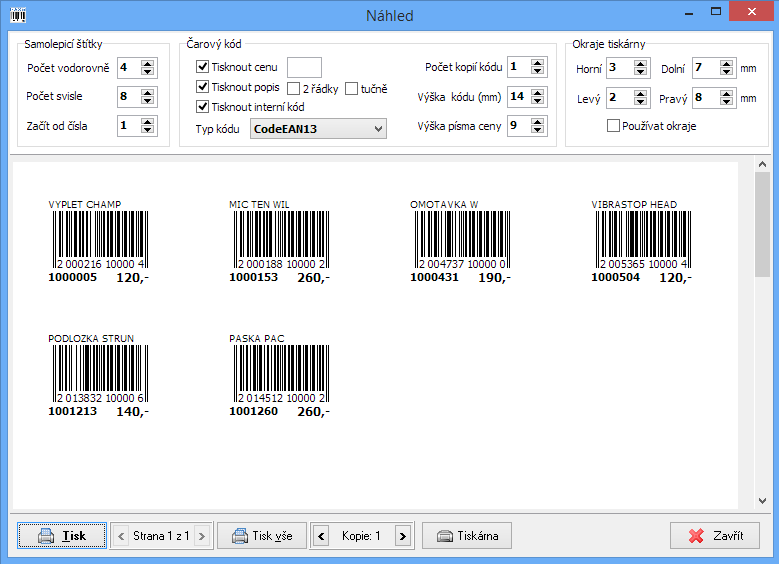Select the VIBRASTOP HEAD barcode label
The image size is (779, 564).
(641, 242)
